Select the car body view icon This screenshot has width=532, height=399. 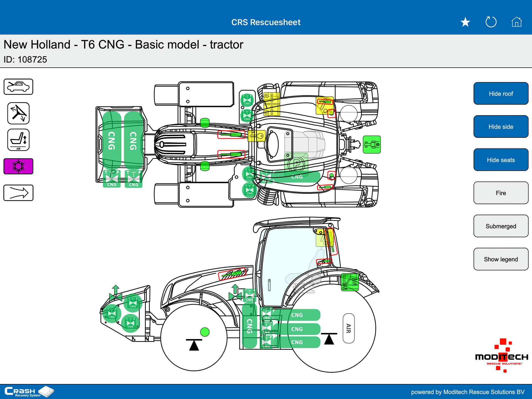click(x=18, y=87)
